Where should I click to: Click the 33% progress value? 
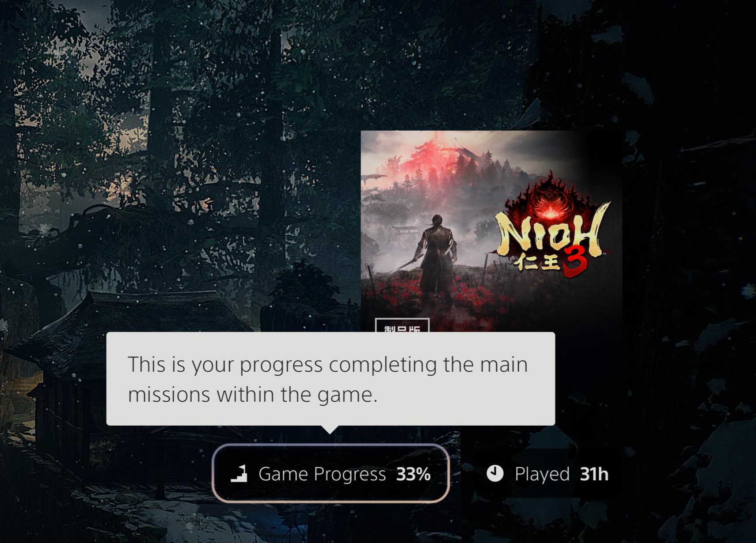click(x=414, y=474)
